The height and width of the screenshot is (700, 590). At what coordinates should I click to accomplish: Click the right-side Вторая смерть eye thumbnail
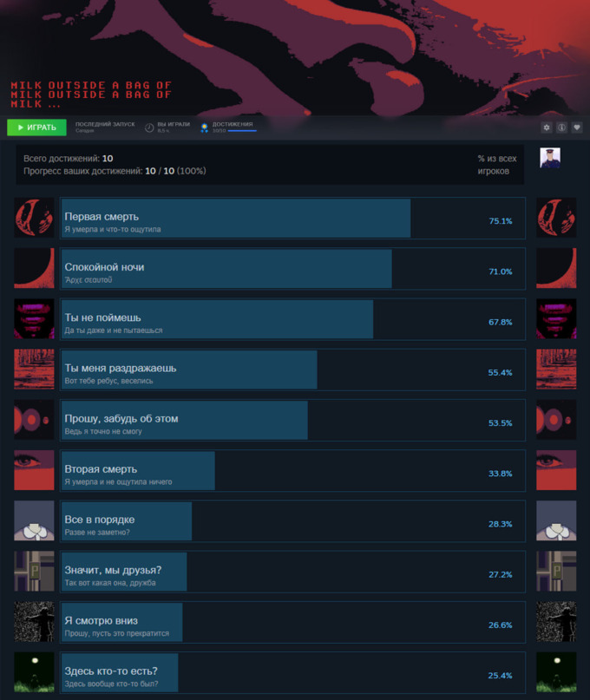[556, 470]
